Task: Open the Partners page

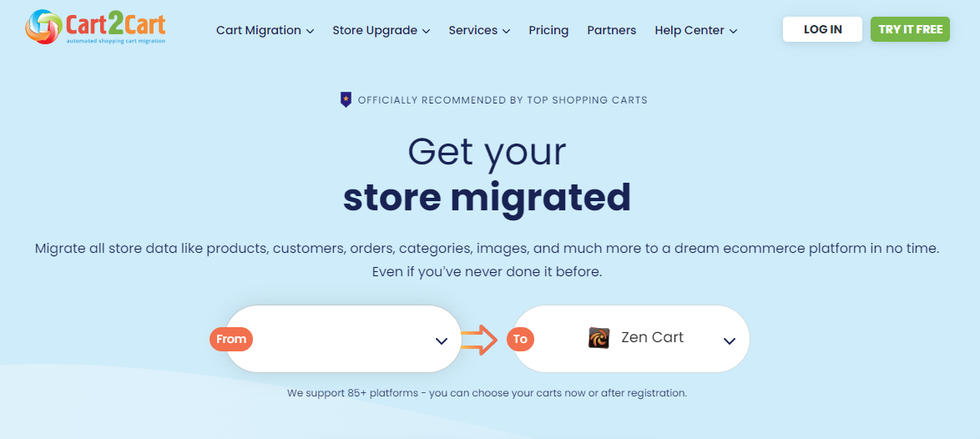Action: 612,30
